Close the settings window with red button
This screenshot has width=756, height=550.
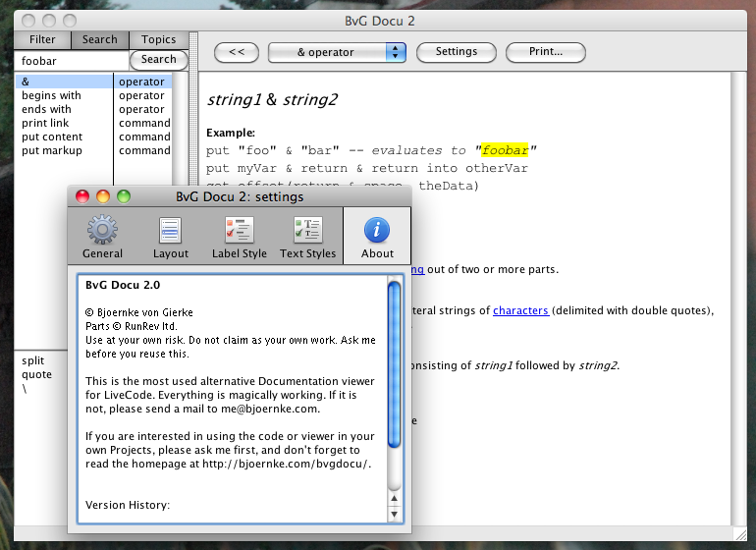pyautogui.click(x=82, y=196)
